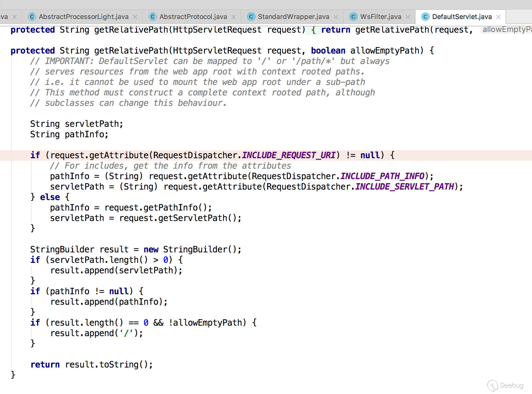The image size is (532, 394).
Task: Place cursor on 'String servletPath;' declaration
Action: point(77,124)
